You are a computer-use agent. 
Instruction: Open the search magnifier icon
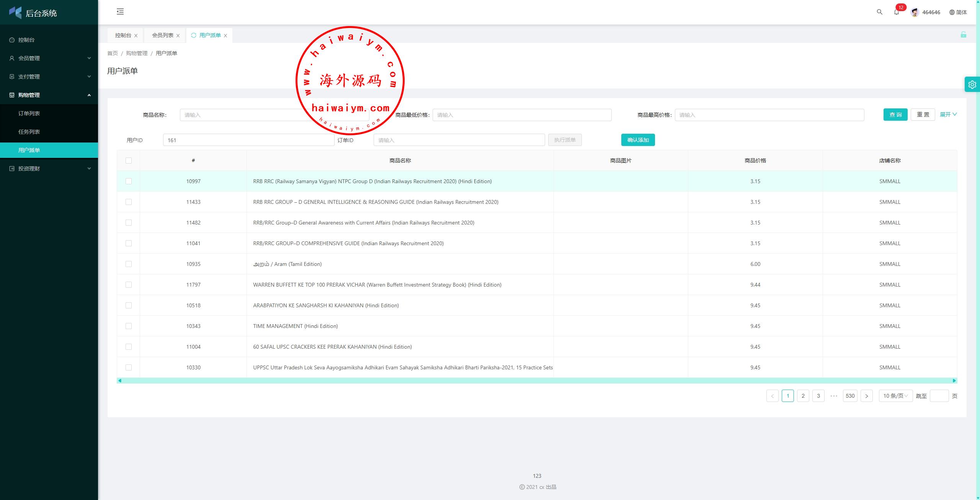(x=879, y=12)
